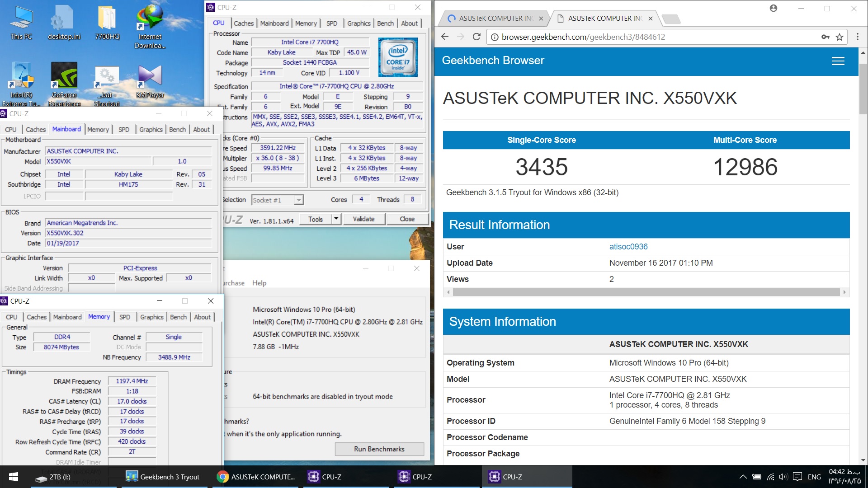Open Geekbench Browser hamburger menu

tap(838, 61)
